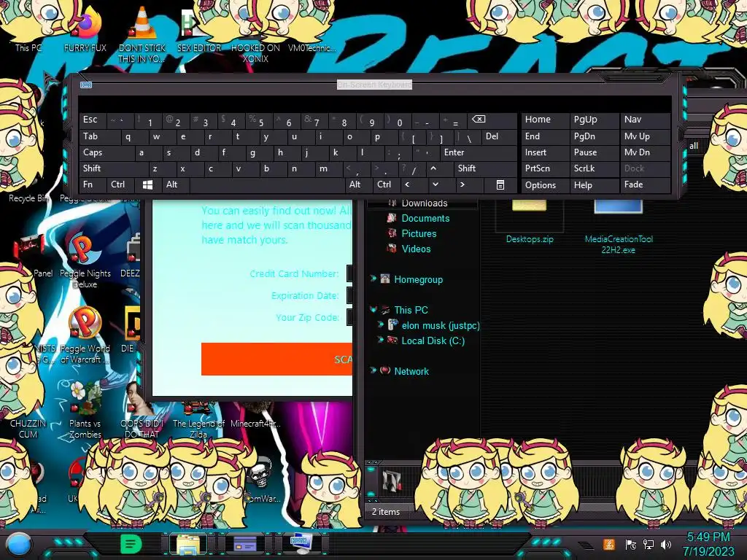The width and height of the screenshot is (747, 560).
Task: Click the Mv Up keyboard key
Action: tap(645, 136)
